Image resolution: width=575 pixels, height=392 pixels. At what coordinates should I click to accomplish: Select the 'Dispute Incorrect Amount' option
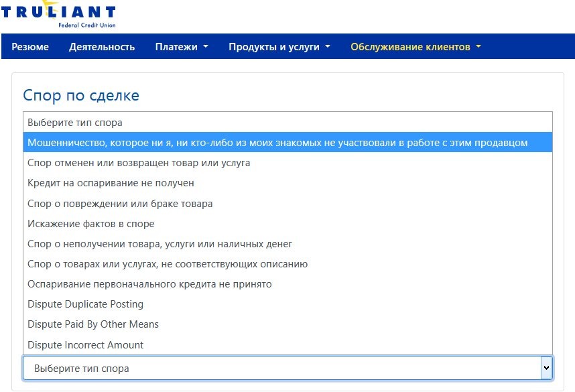pos(287,344)
